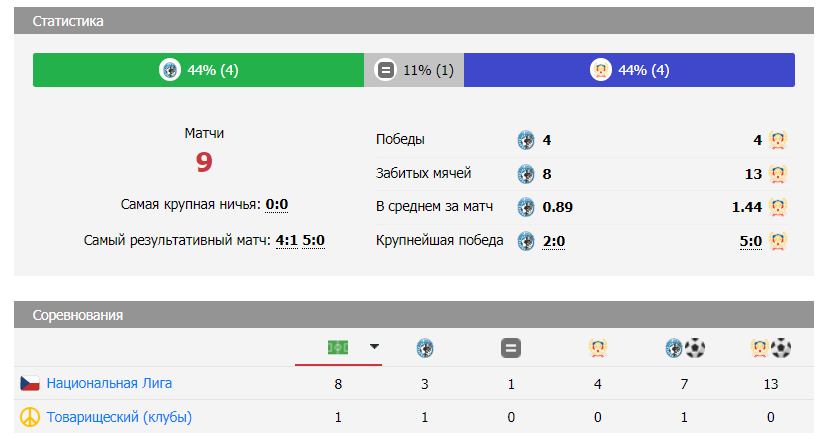
Task: Click the green 44% wins bar segment
Action: [x=198, y=70]
